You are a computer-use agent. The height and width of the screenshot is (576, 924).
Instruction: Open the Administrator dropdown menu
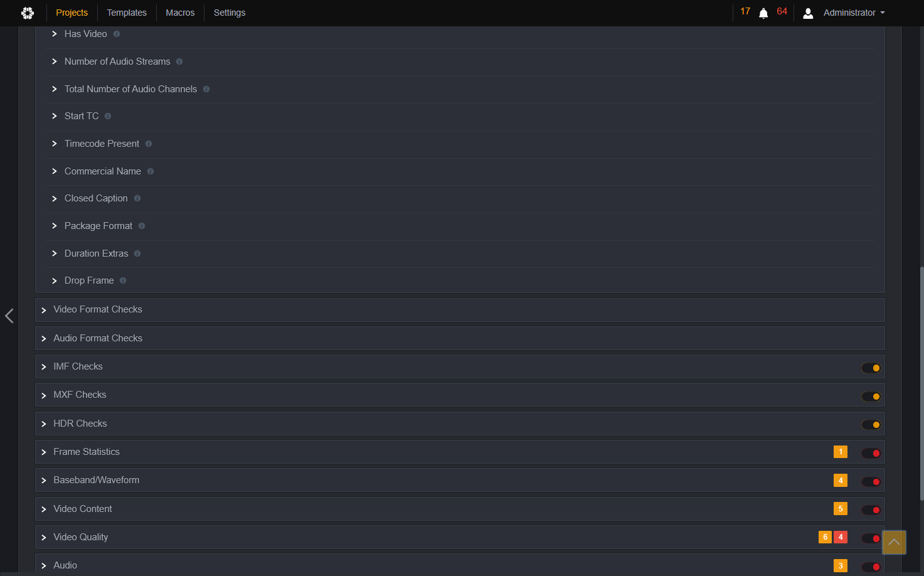854,13
